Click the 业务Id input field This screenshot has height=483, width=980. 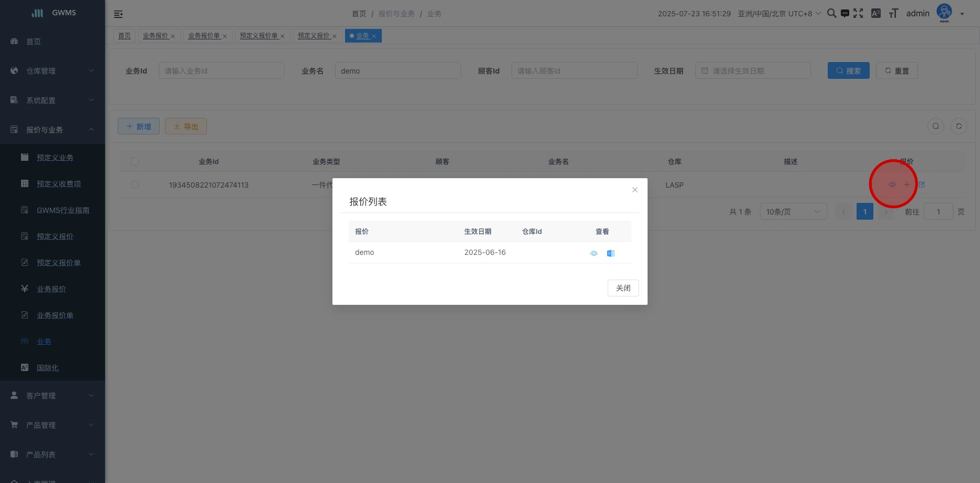click(x=221, y=71)
